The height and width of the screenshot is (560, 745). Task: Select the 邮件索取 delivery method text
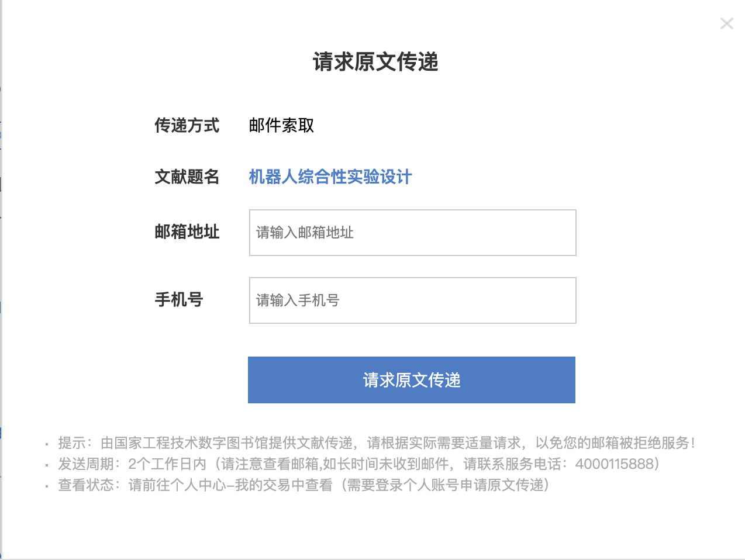[281, 125]
